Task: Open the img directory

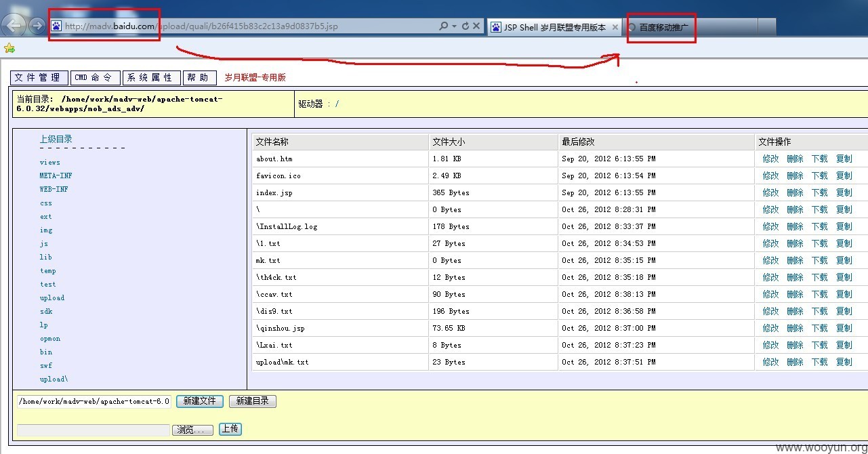Action: tap(45, 230)
